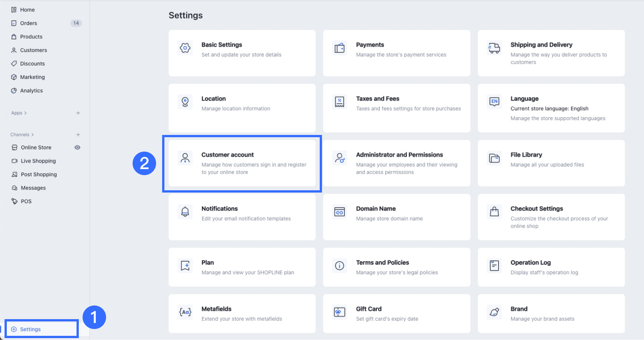
Task: Expand the Apps section chevron
Action: point(25,113)
